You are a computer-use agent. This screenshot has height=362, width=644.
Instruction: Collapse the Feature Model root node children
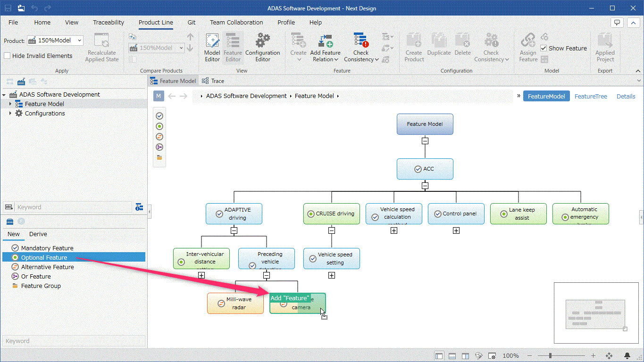point(425,140)
